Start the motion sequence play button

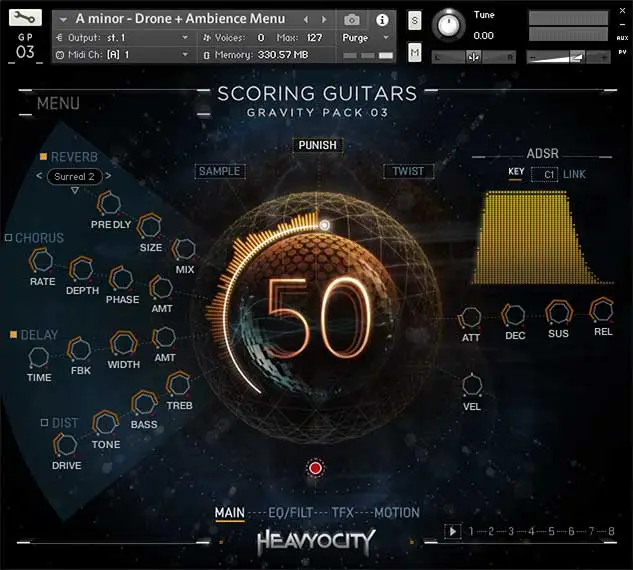click(x=453, y=531)
